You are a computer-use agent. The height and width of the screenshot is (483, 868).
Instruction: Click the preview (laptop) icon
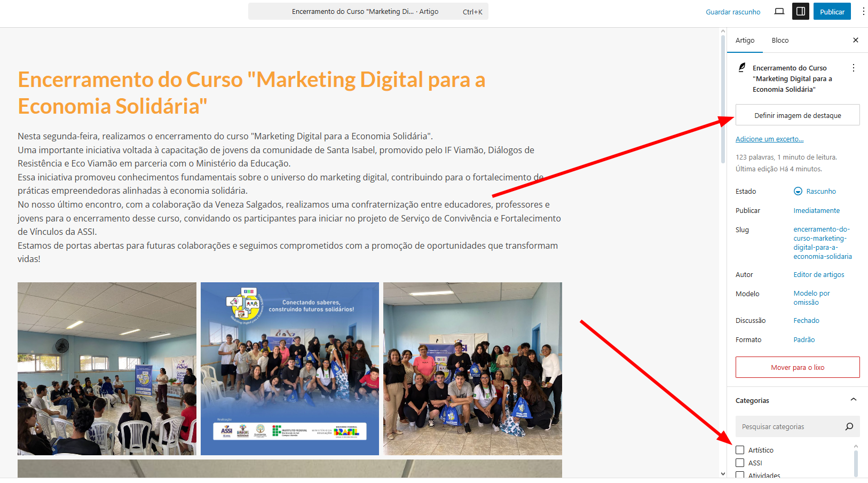[779, 11]
